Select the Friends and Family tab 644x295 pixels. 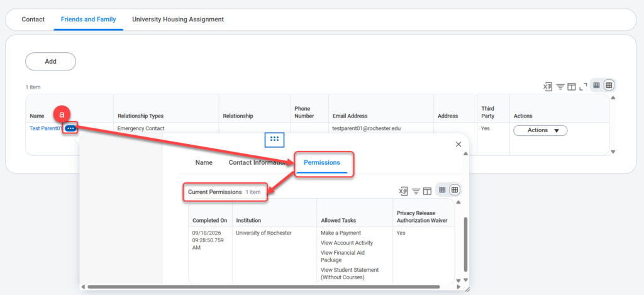pyautogui.click(x=88, y=19)
